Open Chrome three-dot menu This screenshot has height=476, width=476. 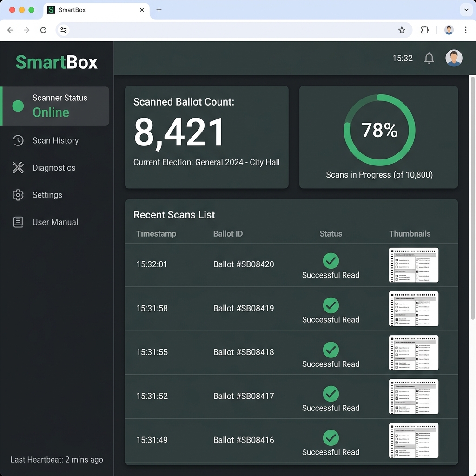(x=465, y=30)
